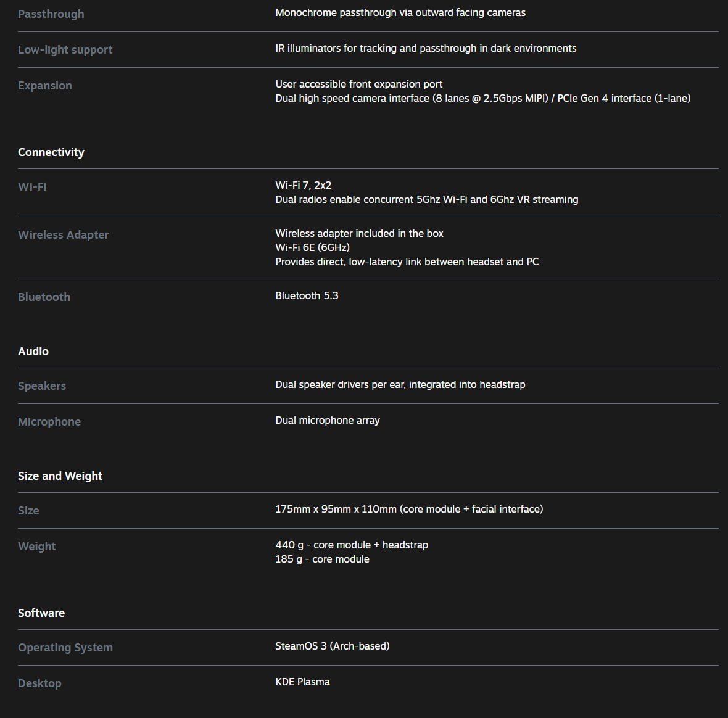Select the Operating System label

coord(65,647)
